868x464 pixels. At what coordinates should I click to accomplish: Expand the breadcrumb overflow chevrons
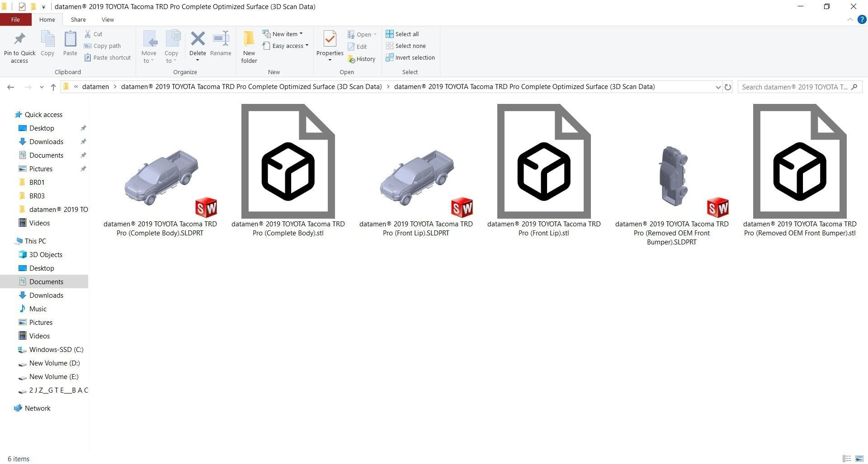(x=76, y=87)
